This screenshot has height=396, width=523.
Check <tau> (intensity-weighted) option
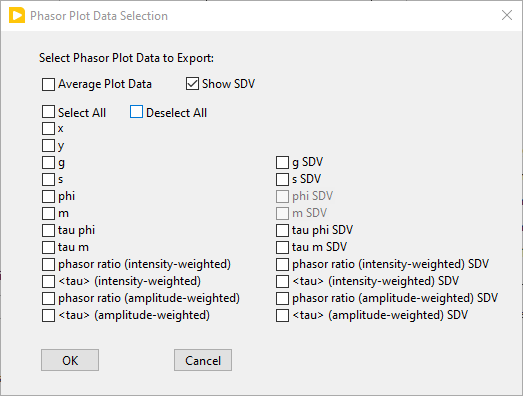point(48,282)
